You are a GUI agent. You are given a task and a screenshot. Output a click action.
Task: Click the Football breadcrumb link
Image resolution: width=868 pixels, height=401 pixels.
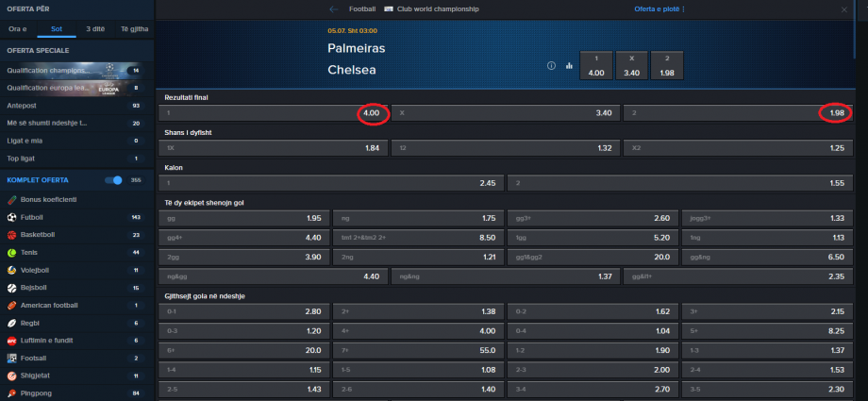[362, 9]
